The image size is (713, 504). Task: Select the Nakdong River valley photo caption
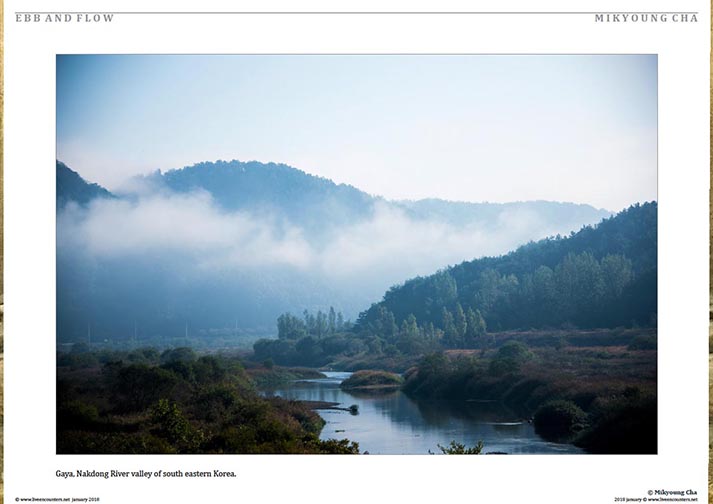pos(146,474)
